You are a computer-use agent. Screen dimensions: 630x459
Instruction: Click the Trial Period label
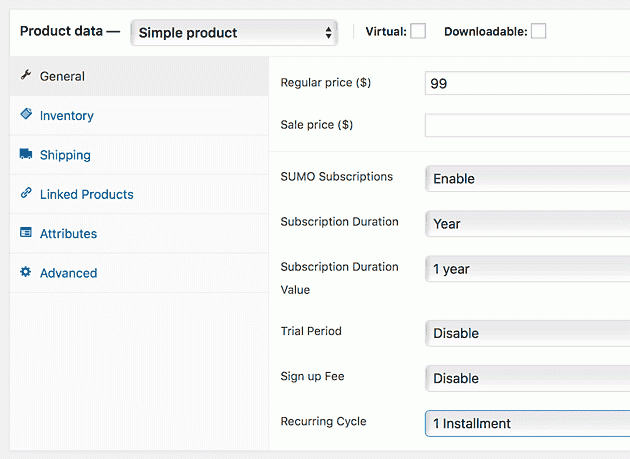(311, 331)
